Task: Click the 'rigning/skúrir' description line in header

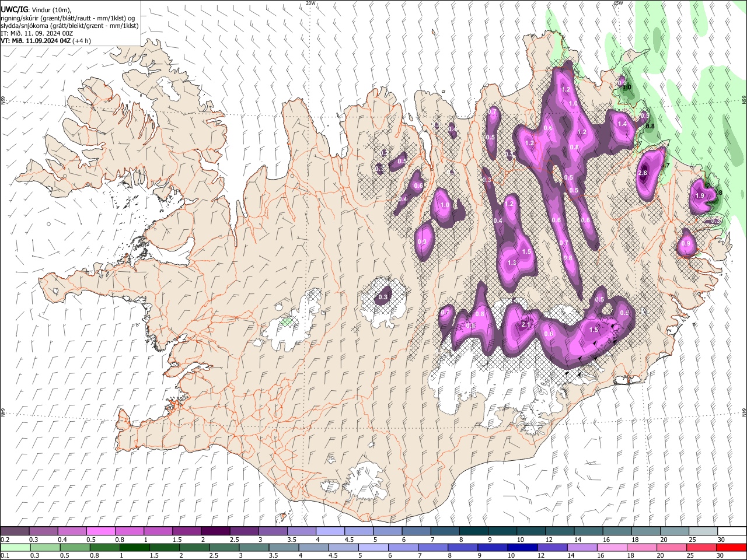Action: point(68,18)
